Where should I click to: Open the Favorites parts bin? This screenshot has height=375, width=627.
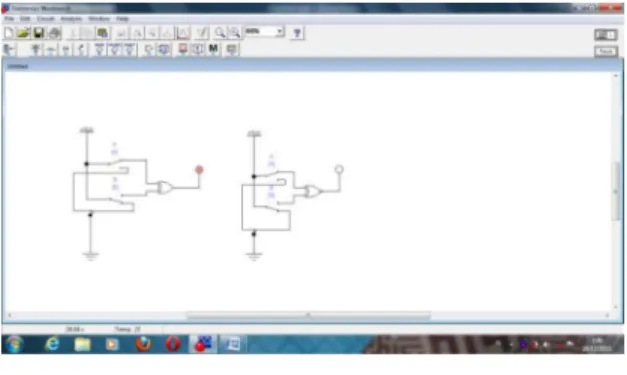coord(9,50)
